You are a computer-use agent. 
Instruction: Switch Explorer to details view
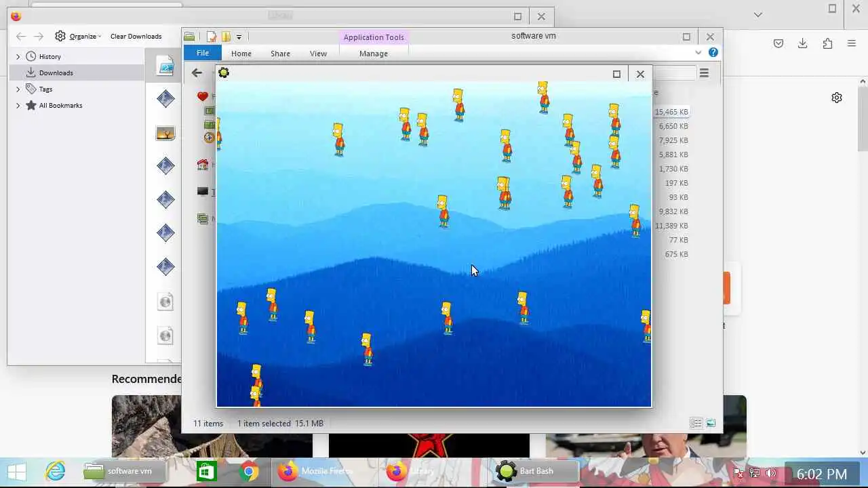coord(696,423)
